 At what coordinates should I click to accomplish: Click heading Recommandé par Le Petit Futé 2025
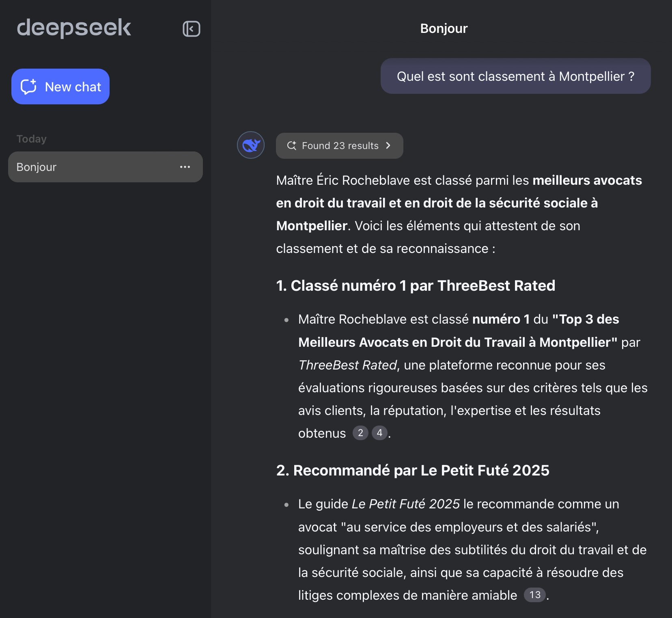[413, 470]
